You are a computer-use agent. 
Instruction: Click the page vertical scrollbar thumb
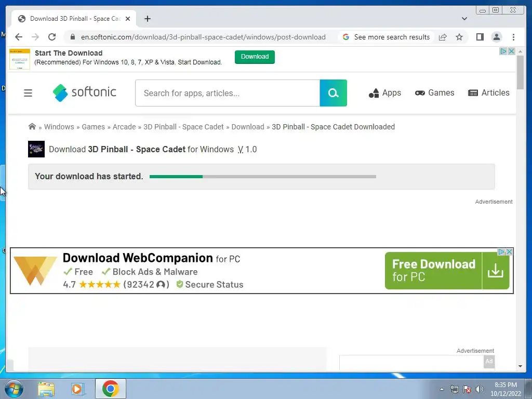tap(520, 72)
